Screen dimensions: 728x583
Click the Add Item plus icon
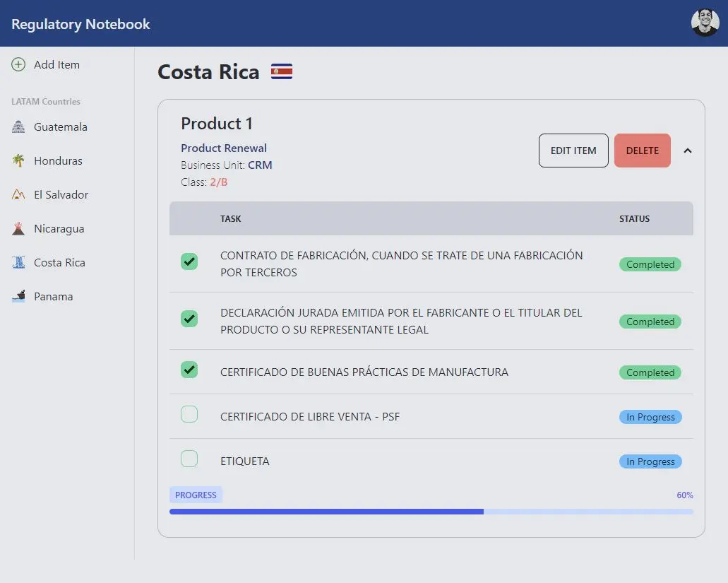click(18, 65)
